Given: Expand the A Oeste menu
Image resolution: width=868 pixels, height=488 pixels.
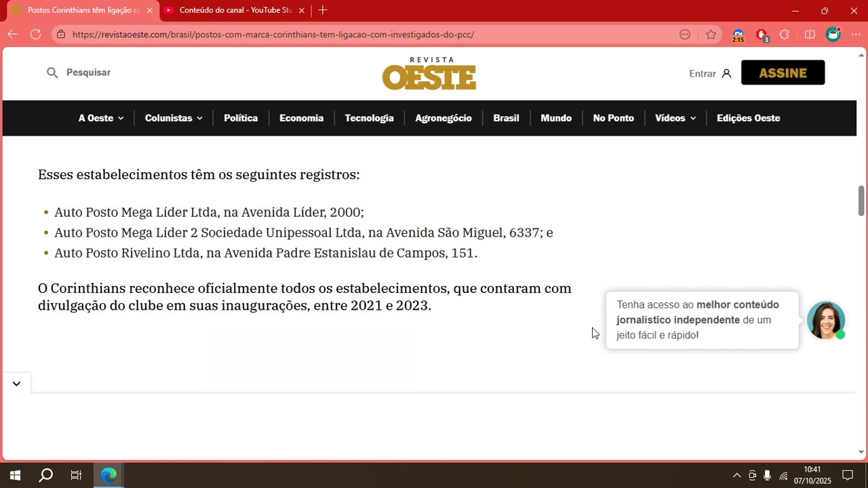Looking at the screenshot, I should [x=101, y=118].
